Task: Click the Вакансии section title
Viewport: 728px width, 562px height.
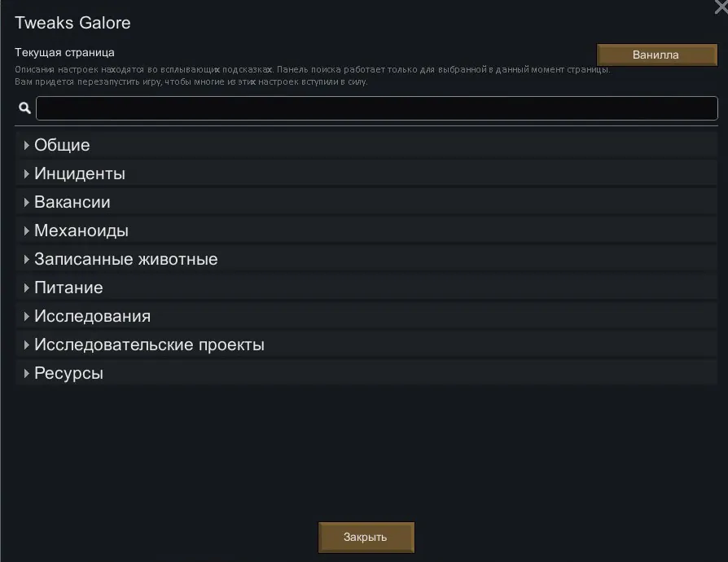Action: (x=72, y=203)
